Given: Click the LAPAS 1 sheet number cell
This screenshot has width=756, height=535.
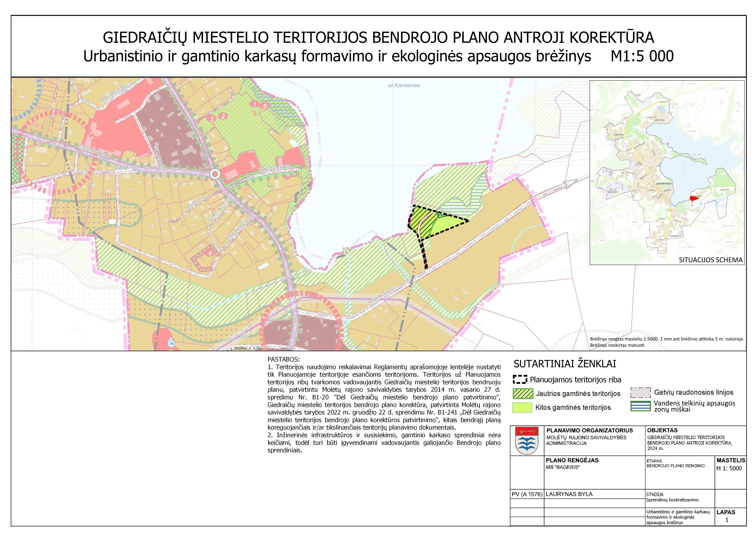Looking at the screenshot, I should 731,517.
